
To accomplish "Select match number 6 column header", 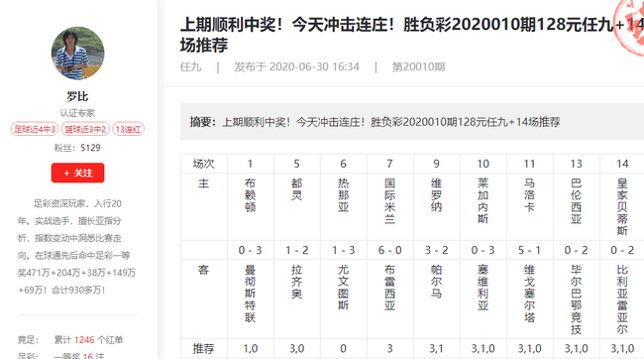I will pyautogui.click(x=344, y=164).
